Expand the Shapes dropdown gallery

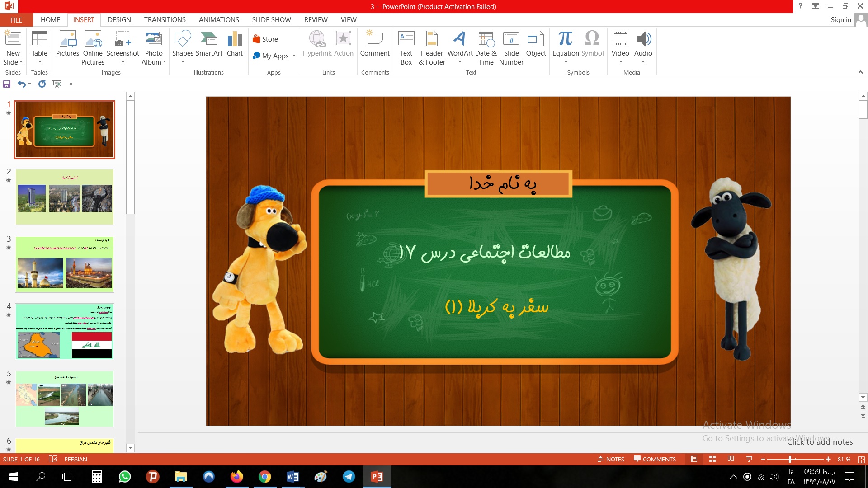(x=183, y=62)
